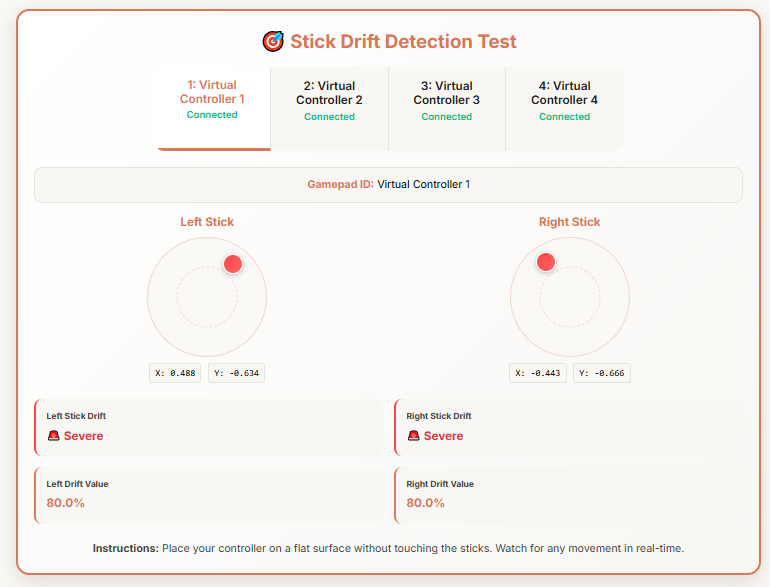Click the Left Stick Y value box
The width and height of the screenshot is (770, 587).
[236, 373]
